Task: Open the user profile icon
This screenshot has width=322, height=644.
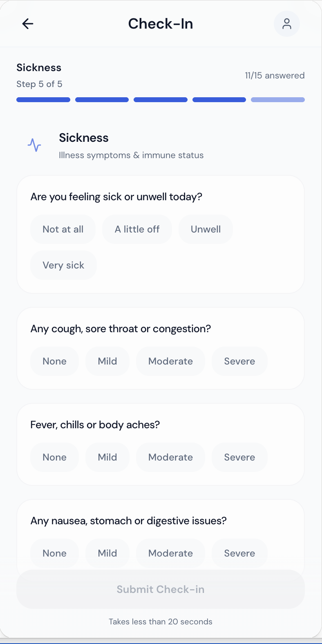Action: 287,24
